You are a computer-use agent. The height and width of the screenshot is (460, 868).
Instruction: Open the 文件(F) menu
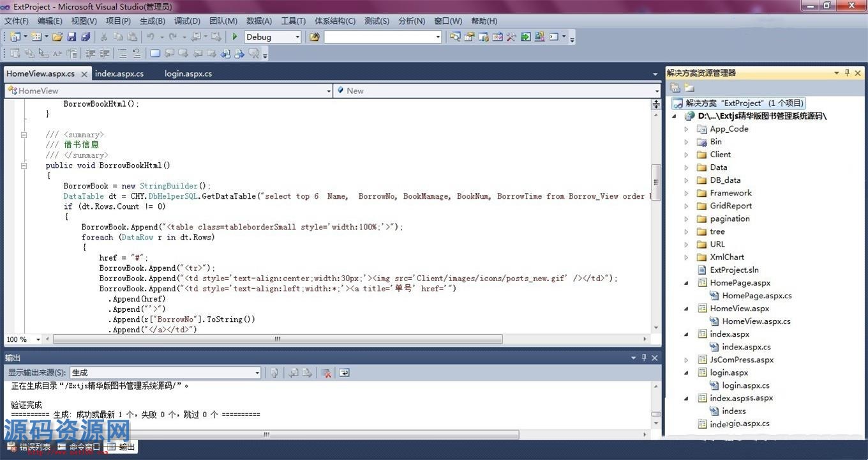pyautogui.click(x=17, y=21)
